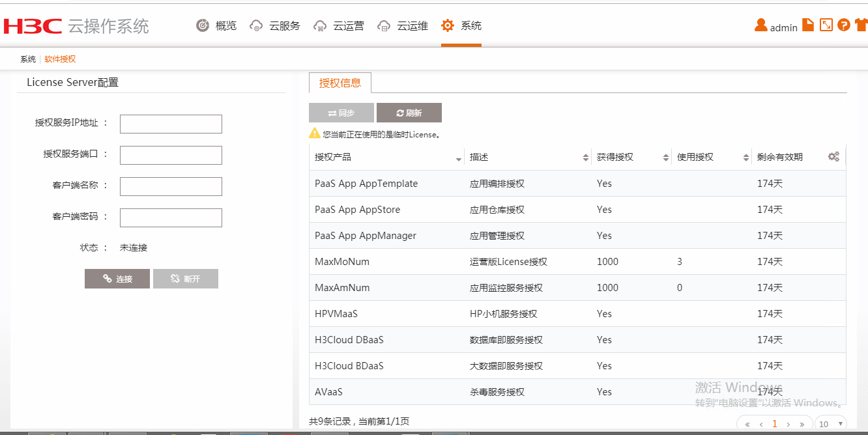Select the MaxMoNum row
This screenshot has width=868, height=435.
pos(577,262)
